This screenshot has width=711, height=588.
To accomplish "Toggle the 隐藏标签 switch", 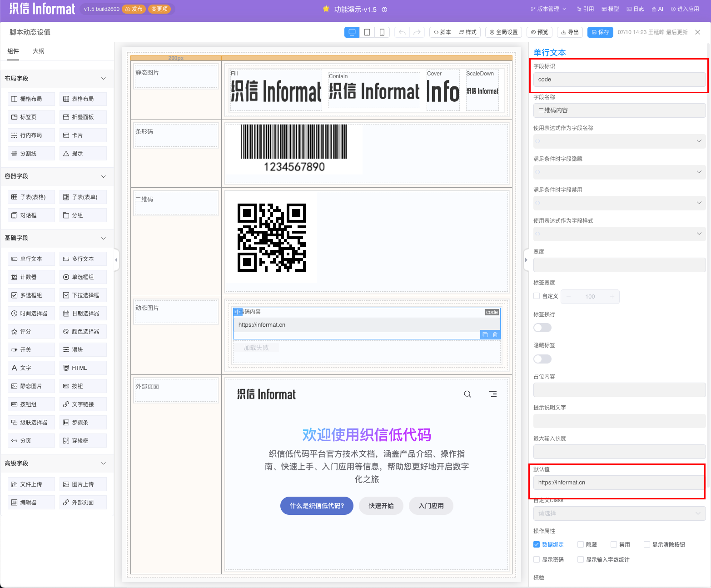I will tap(542, 359).
